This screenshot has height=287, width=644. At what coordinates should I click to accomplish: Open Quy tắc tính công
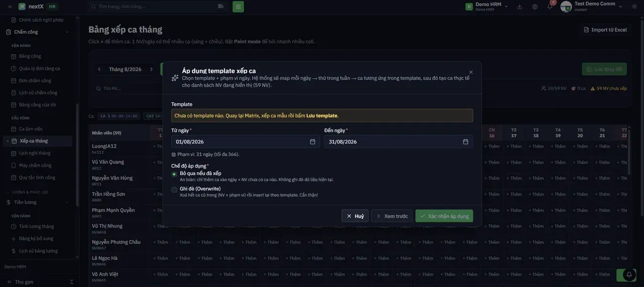pyautogui.click(x=38, y=177)
